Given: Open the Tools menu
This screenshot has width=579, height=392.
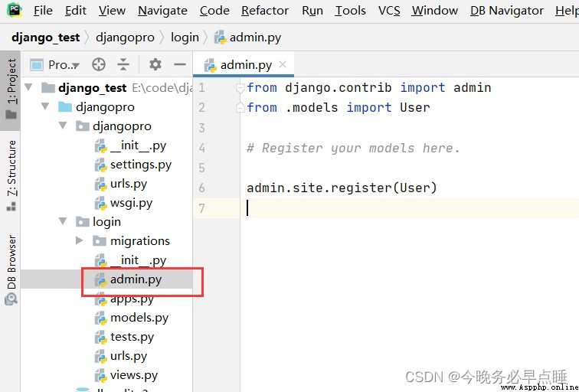Looking at the screenshot, I should (350, 11).
